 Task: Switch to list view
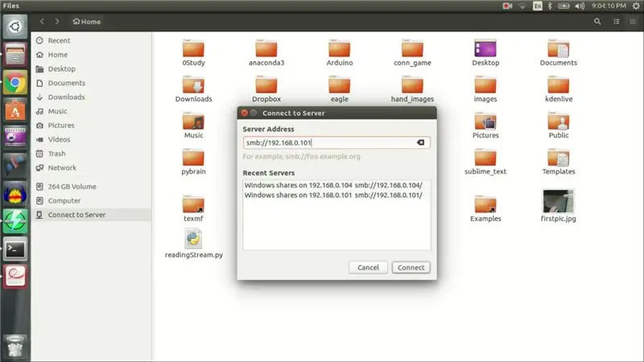pos(617,22)
